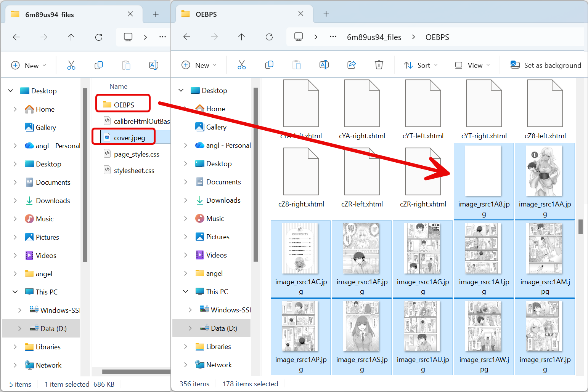Click 6m89us94_files in the address breadcrumb
Screen dimensions: 588x392
(x=374, y=37)
